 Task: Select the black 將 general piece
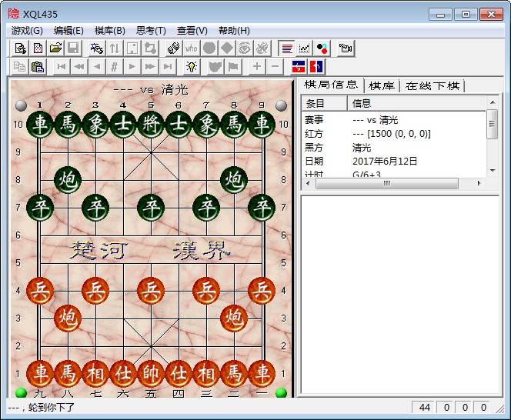pos(151,124)
